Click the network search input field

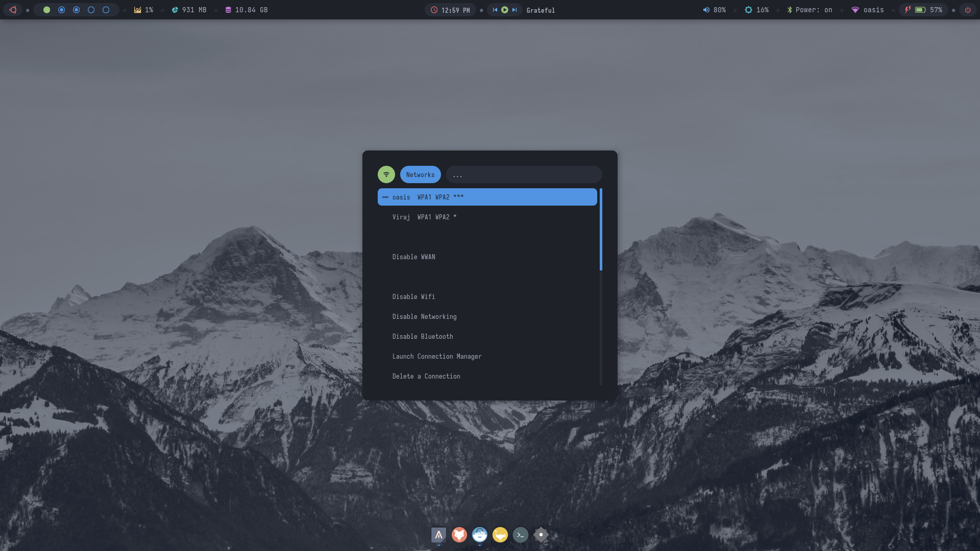coord(524,174)
